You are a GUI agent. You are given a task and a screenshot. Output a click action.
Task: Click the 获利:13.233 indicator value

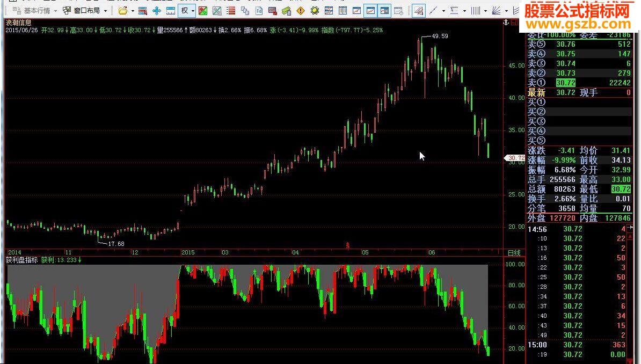pyautogui.click(x=61, y=260)
